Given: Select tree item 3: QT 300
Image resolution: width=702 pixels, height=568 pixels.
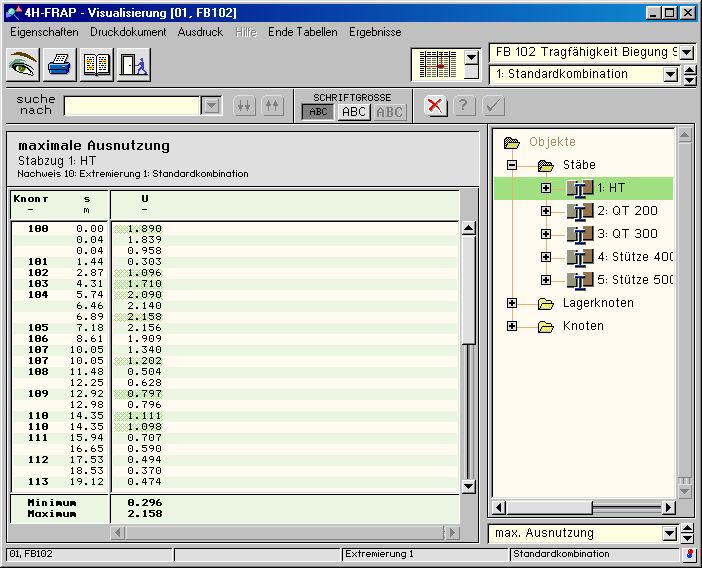Looking at the screenshot, I should (x=627, y=234).
